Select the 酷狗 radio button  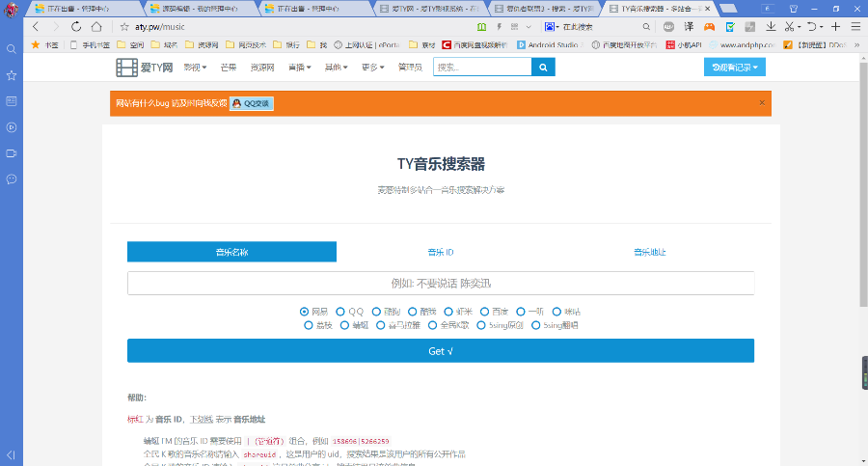pos(376,312)
